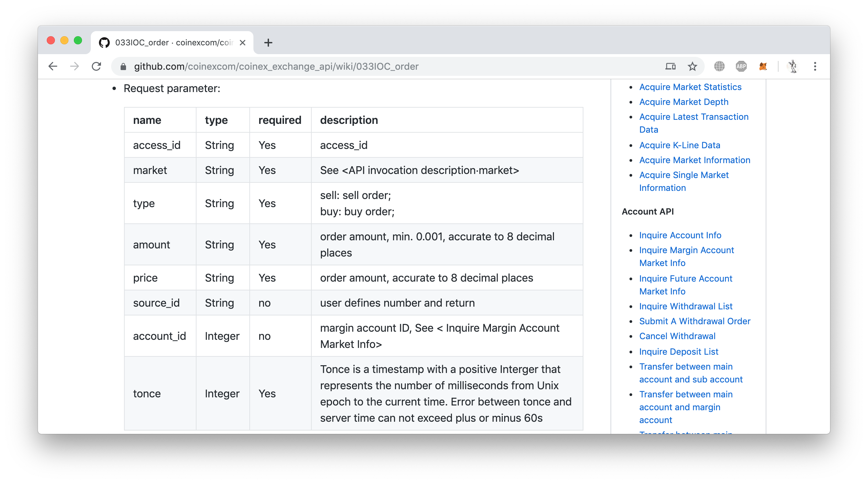This screenshot has width=868, height=484.
Task: Open the Adblock Plus extension
Action: tap(741, 66)
